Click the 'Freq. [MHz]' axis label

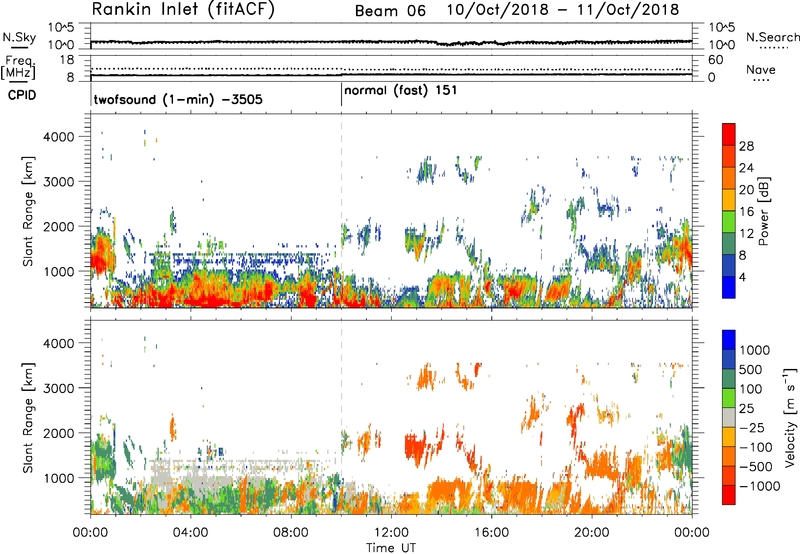point(18,67)
